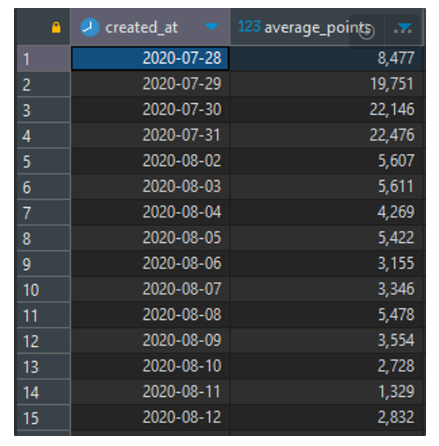Select row number 11 header

(x=44, y=315)
